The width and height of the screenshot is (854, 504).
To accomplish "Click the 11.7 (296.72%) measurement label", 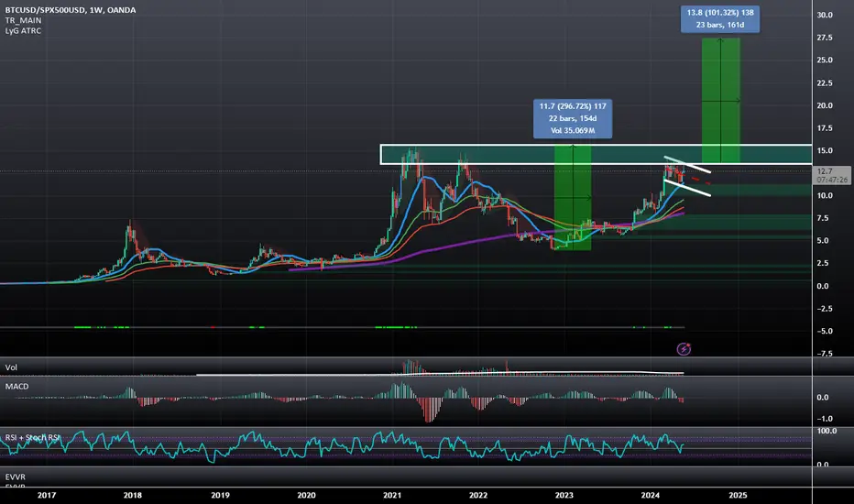I will [573, 118].
